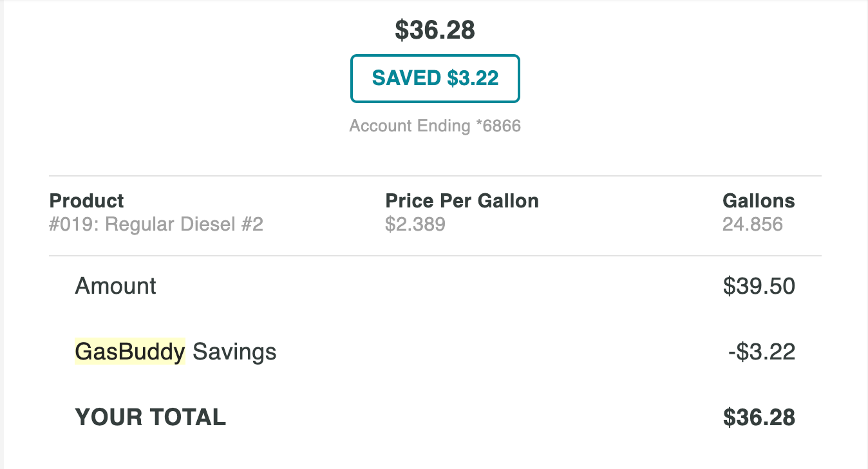Click the word Savings beside GasBuddy
Screen dimensions: 868x469
234,352
